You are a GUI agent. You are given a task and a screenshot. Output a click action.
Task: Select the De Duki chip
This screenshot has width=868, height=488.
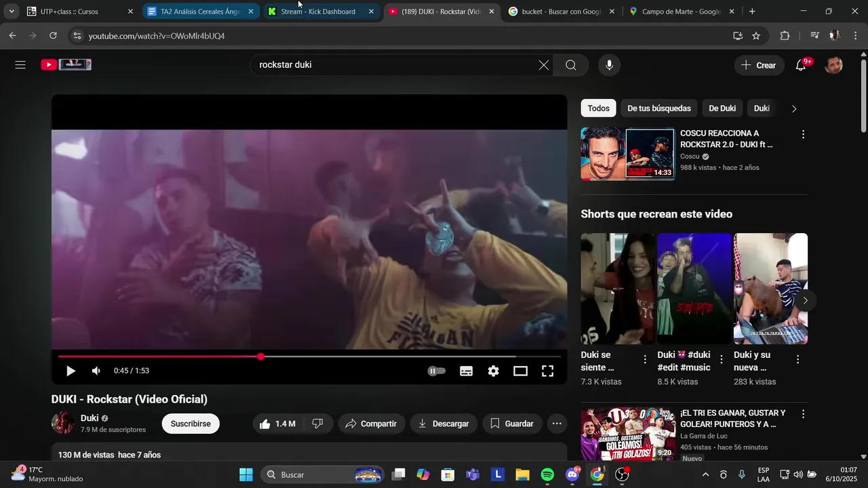click(x=722, y=108)
